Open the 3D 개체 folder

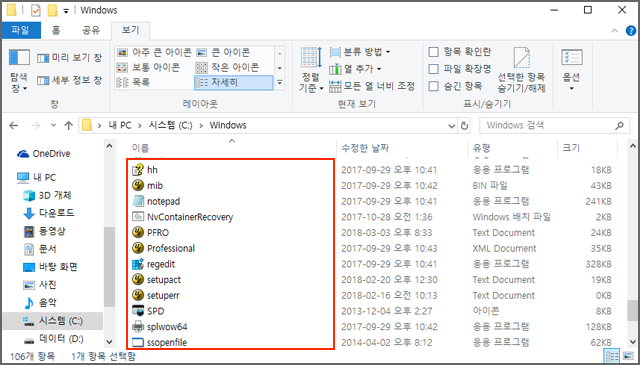(47, 195)
